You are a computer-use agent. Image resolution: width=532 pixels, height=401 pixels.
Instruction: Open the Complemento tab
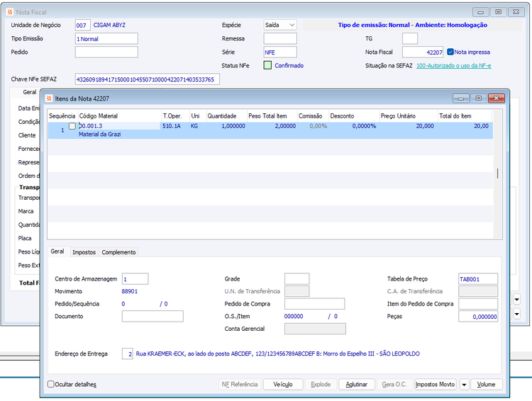click(x=118, y=252)
